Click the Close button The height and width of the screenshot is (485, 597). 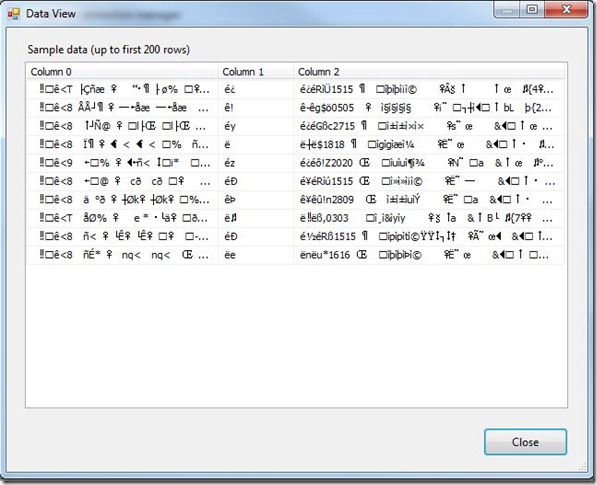coord(525,442)
